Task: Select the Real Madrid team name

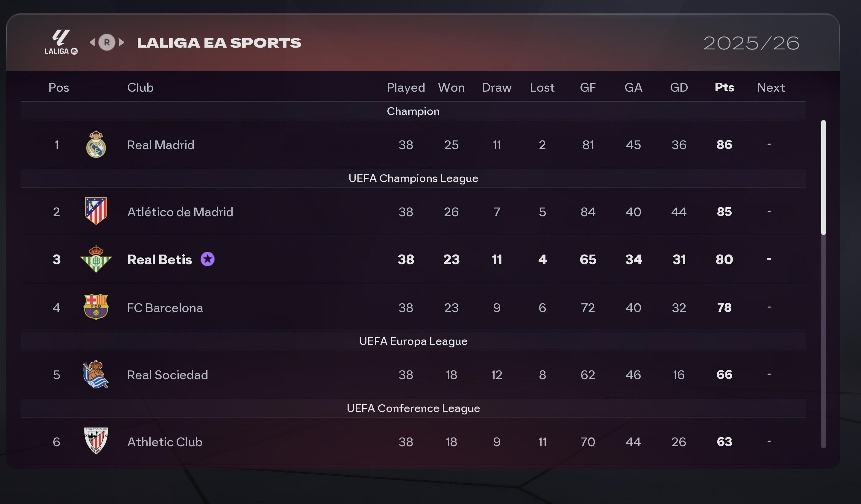Action: click(160, 145)
